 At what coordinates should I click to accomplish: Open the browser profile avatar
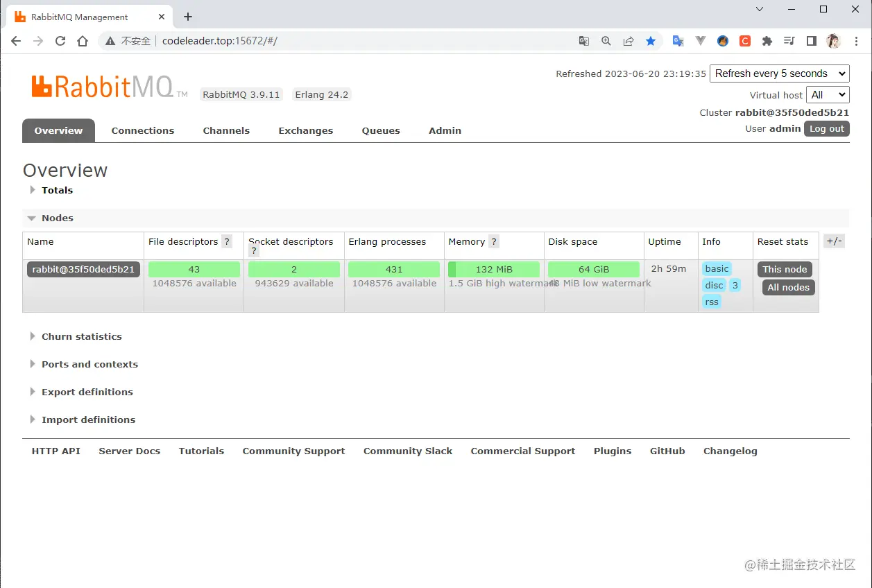[834, 41]
